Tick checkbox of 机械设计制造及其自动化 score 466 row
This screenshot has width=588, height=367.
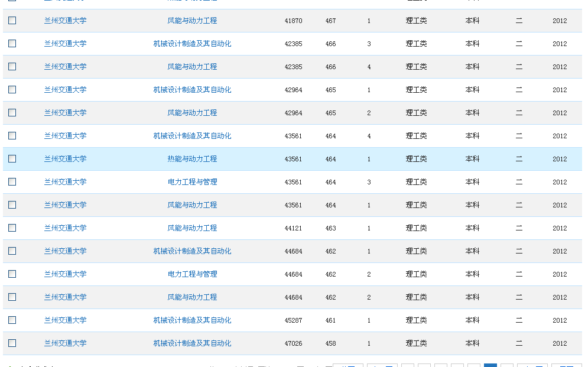tap(12, 44)
